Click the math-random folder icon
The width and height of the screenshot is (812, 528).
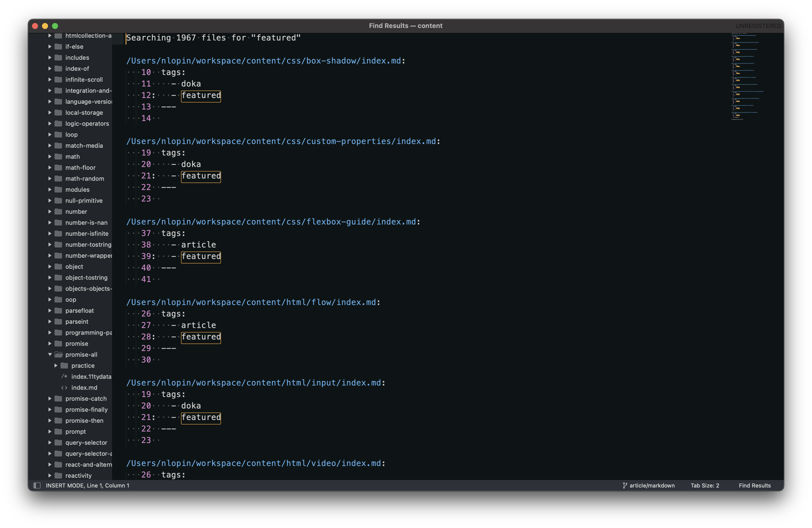[x=59, y=178]
